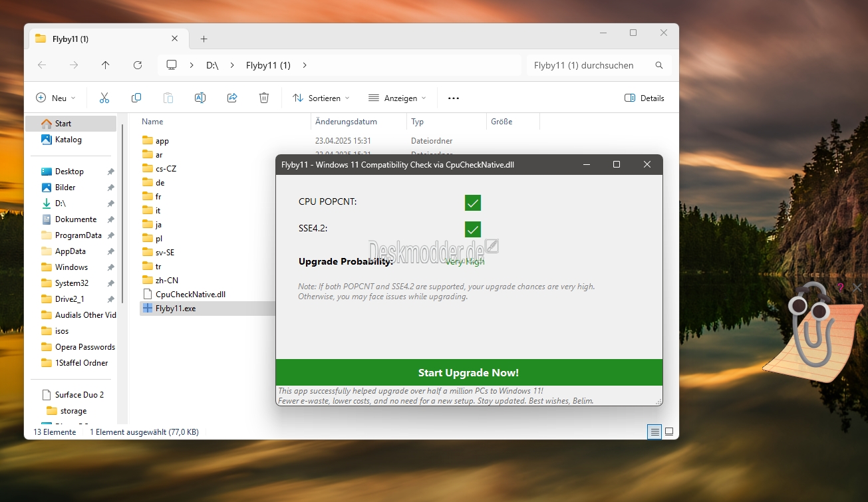Click the Share icon in Explorer toolbar
Screen dimensions: 868x502
coord(232,98)
